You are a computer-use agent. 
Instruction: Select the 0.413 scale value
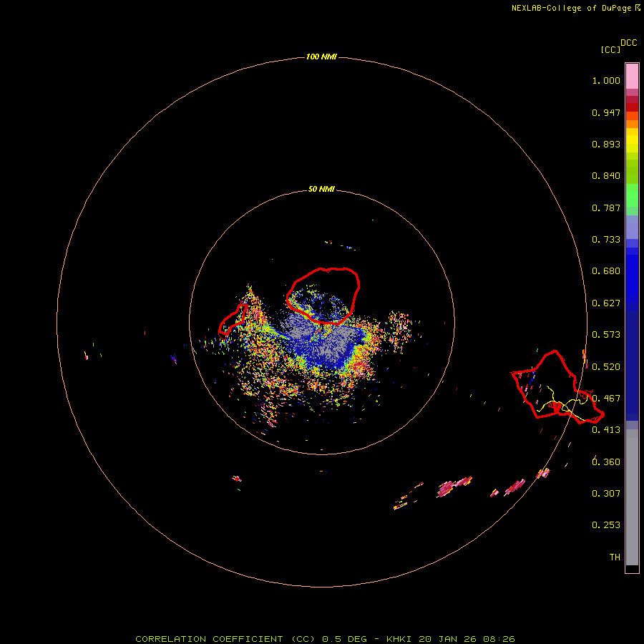[x=606, y=430]
